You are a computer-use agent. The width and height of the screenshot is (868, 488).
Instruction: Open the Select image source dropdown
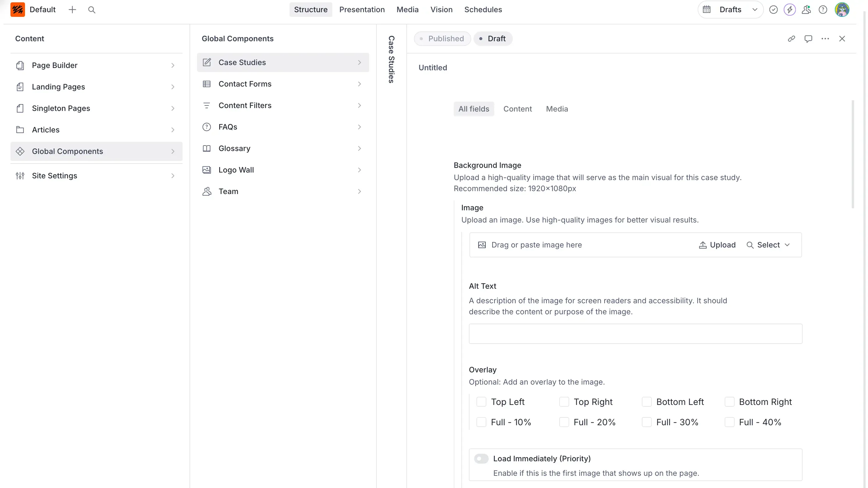768,245
